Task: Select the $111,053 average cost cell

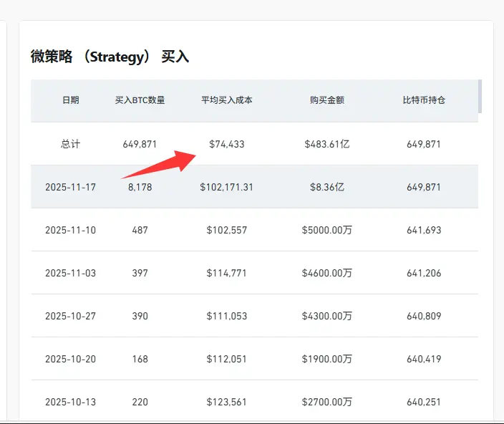Action: point(227,316)
